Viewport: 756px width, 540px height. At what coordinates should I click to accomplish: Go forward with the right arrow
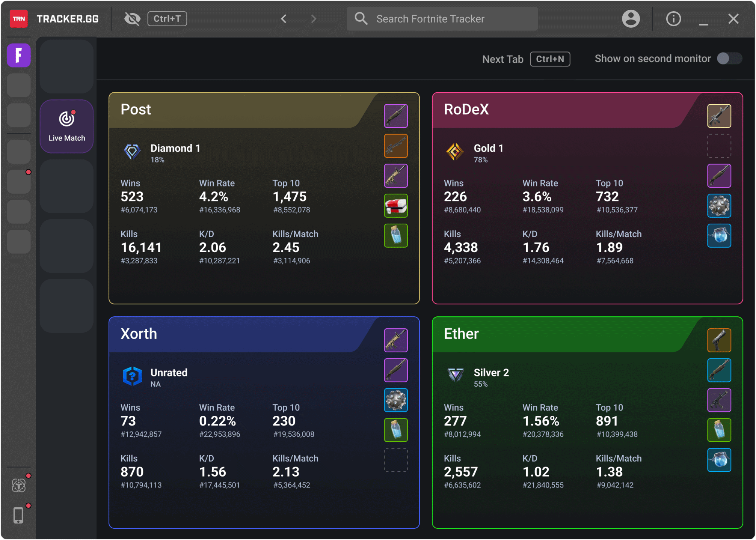tap(314, 19)
